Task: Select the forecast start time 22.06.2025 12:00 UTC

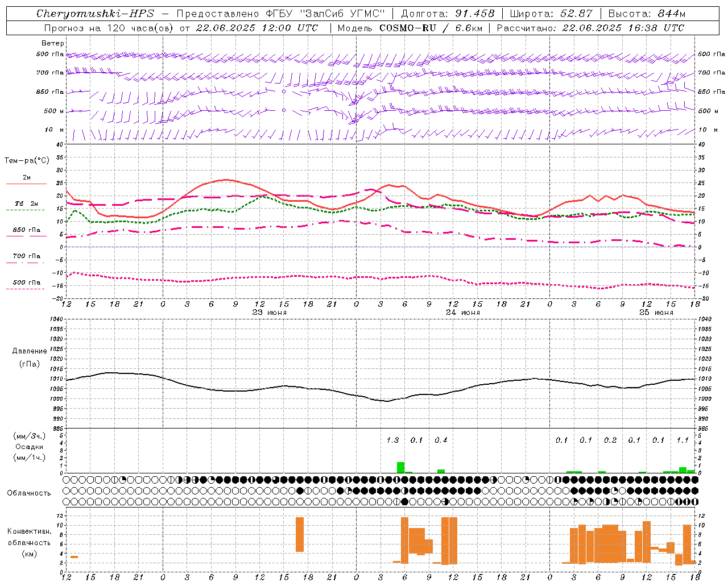Action: pyautogui.click(x=257, y=28)
